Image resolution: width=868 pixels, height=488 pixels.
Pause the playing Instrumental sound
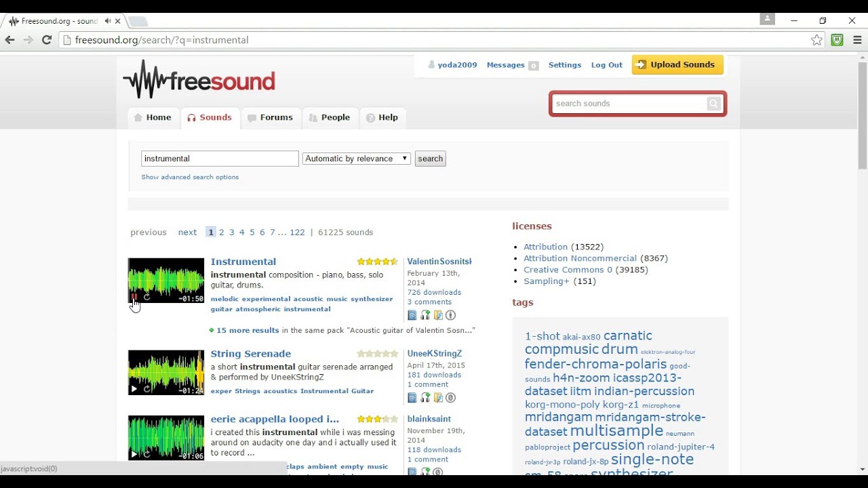click(x=134, y=298)
